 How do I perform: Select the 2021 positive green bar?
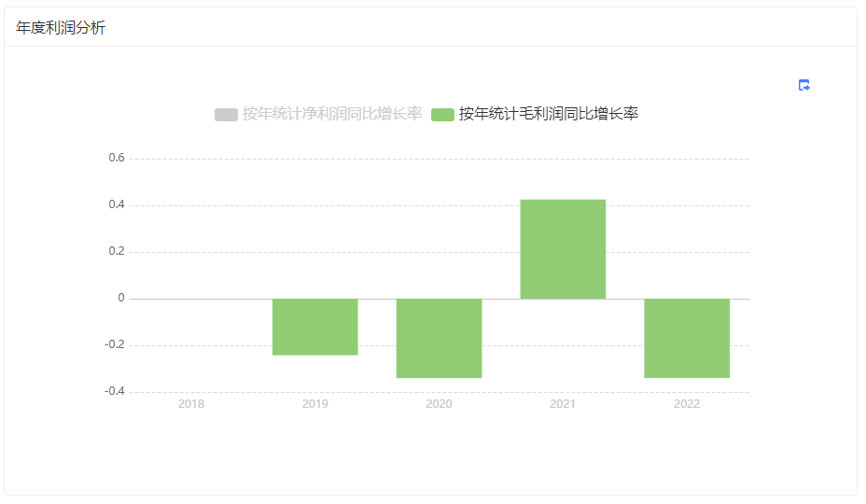coord(563,249)
